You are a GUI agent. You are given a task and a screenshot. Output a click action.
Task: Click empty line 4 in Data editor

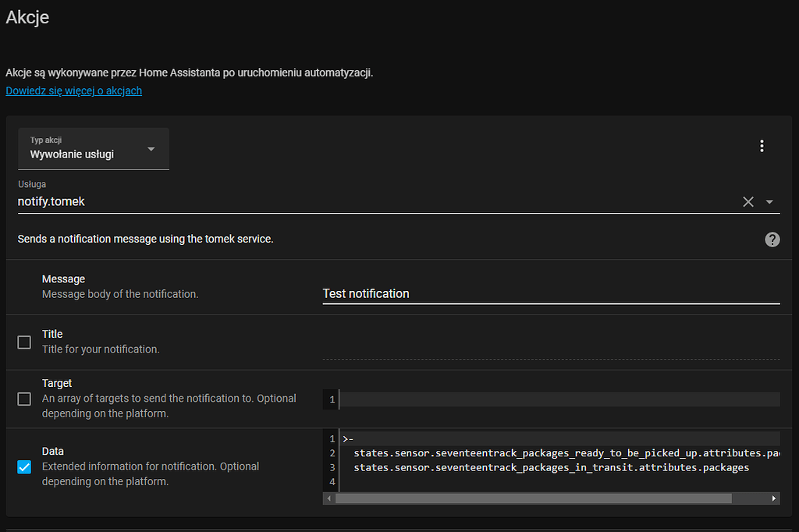(559, 482)
